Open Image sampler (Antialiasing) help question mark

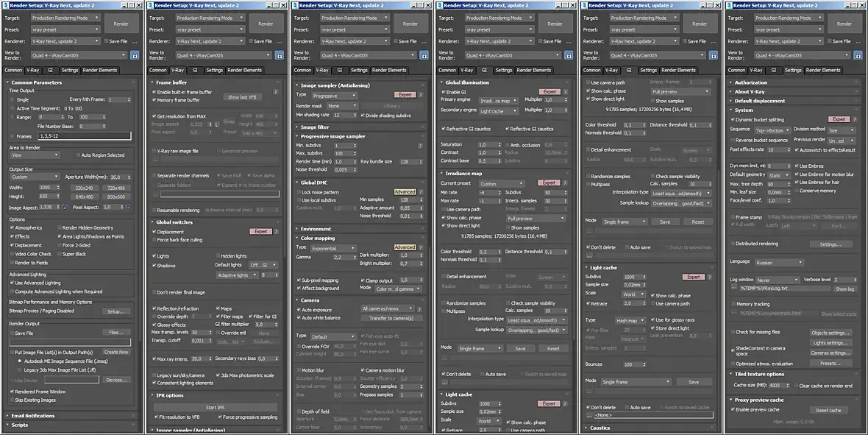click(x=421, y=95)
